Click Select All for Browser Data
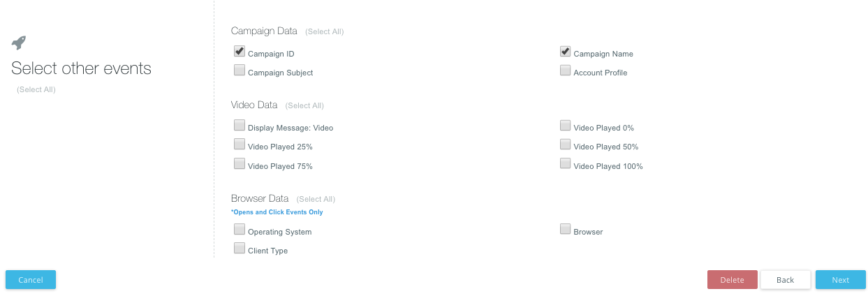The image size is (868, 296). tap(316, 199)
